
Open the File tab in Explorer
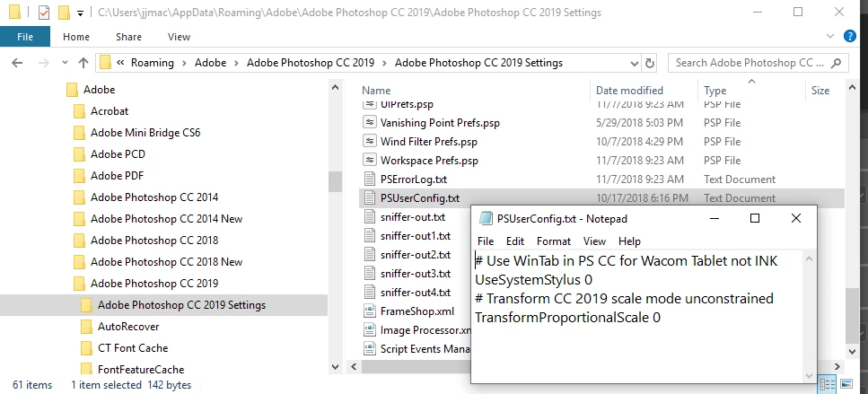pos(25,37)
